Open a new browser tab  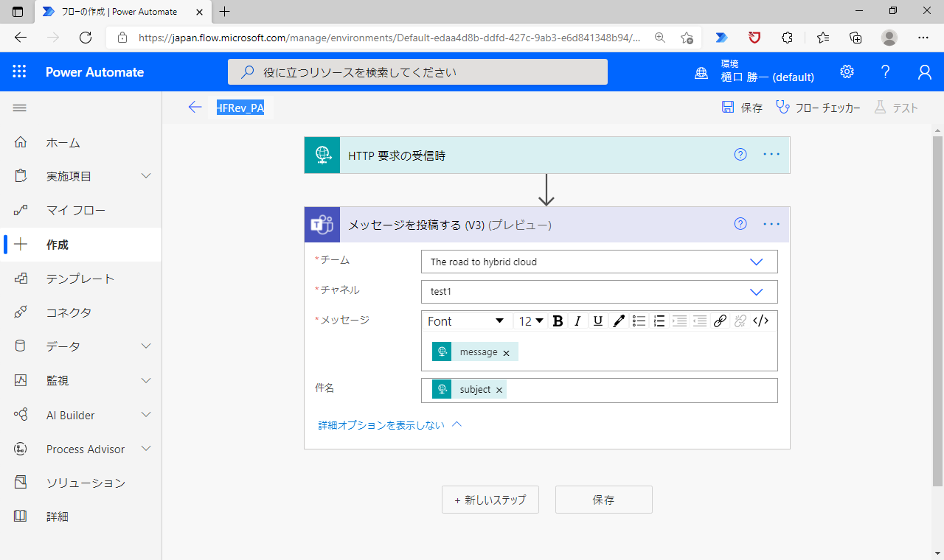pyautogui.click(x=225, y=11)
